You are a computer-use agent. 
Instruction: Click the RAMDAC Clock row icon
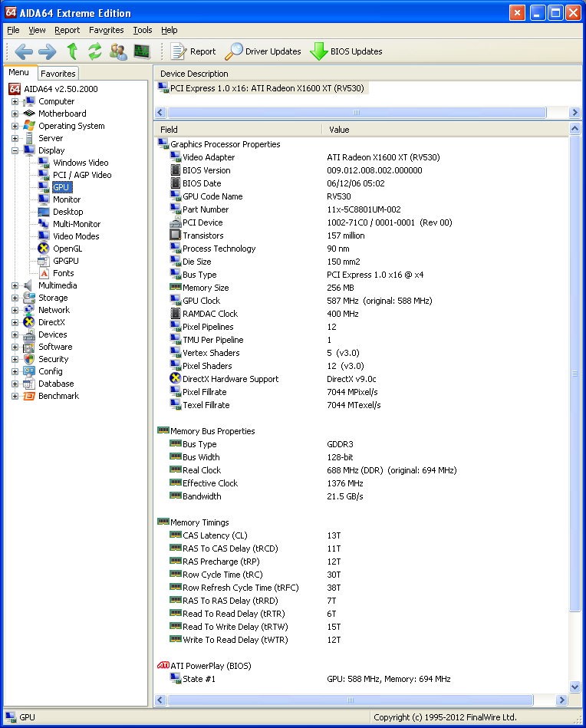tap(175, 314)
